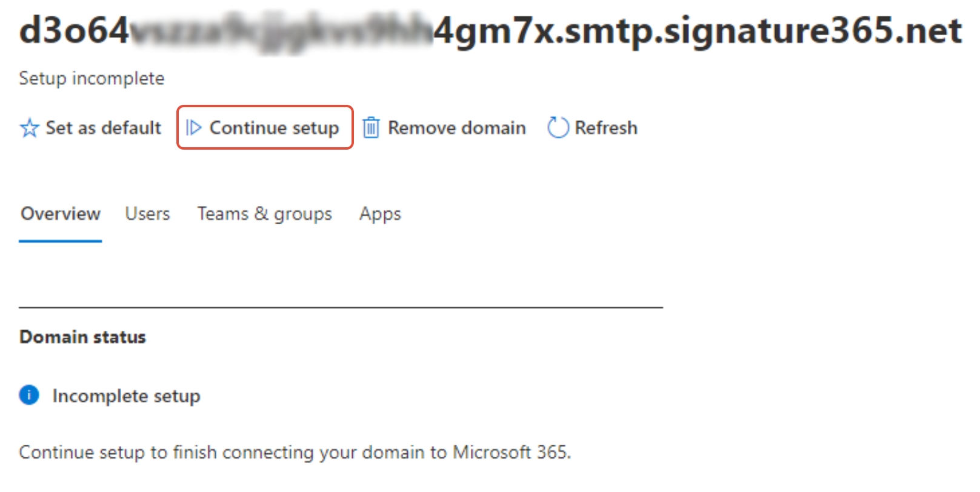The height and width of the screenshot is (492, 980).
Task: Click the Remove domain label
Action: (457, 128)
